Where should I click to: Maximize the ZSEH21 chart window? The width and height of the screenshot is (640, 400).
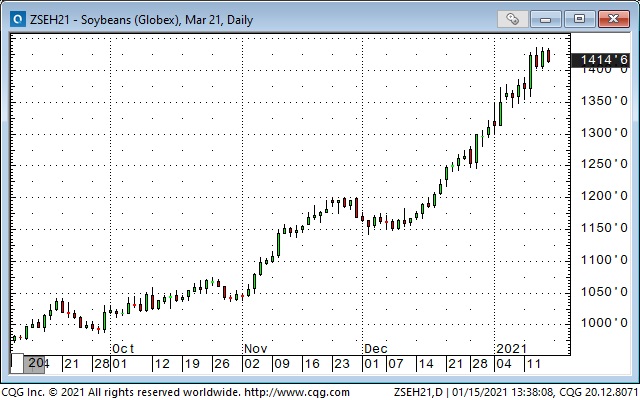point(579,19)
